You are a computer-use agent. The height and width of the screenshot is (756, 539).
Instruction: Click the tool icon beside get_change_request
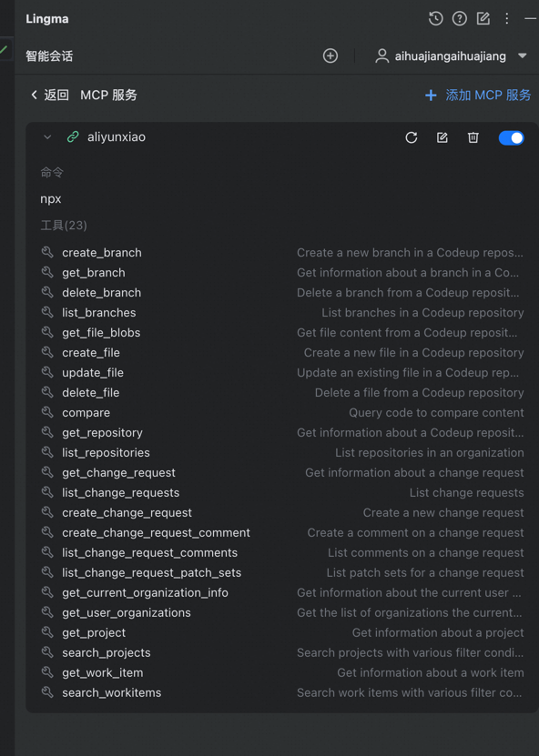pyautogui.click(x=47, y=472)
